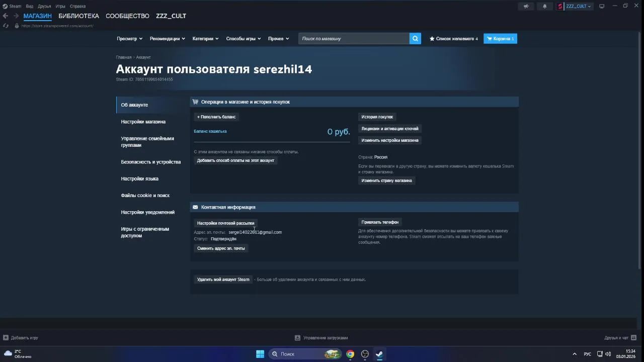644x362 pixels.
Task: Switch to the БИБЛИОТЕКА tab
Action: pyautogui.click(x=78, y=16)
